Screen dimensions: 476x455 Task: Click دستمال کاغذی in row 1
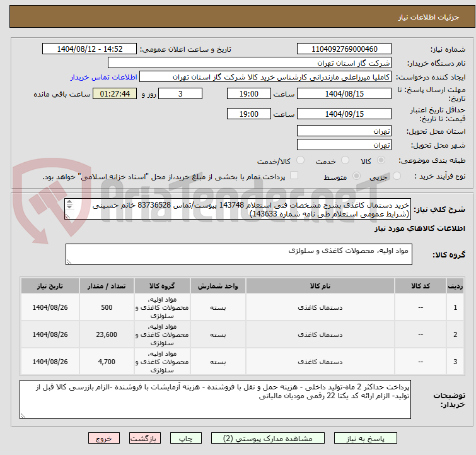[x=320, y=307]
